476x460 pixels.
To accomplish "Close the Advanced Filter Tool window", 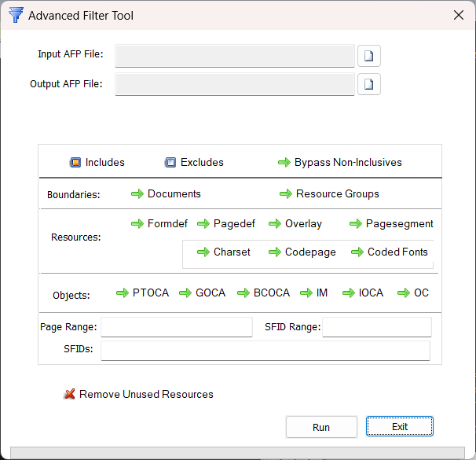I will point(459,15).
